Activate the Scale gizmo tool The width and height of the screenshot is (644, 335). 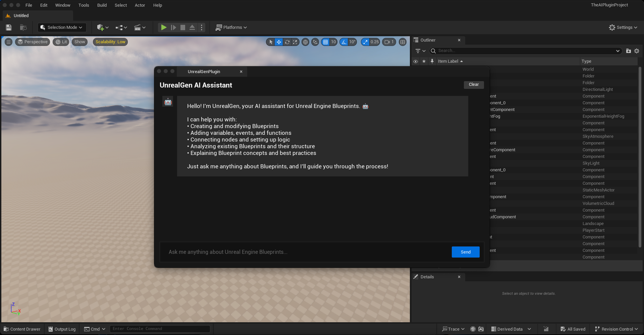point(295,42)
